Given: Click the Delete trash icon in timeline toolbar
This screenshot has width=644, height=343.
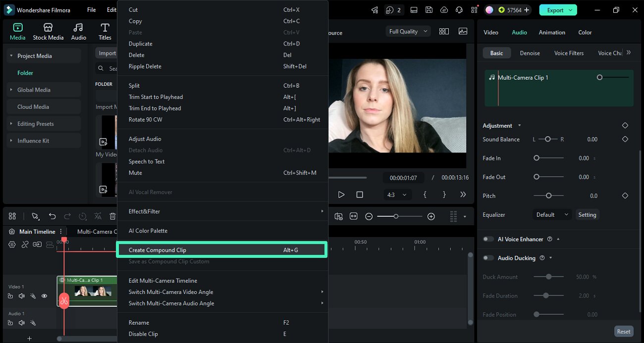Looking at the screenshot, I should (x=112, y=216).
